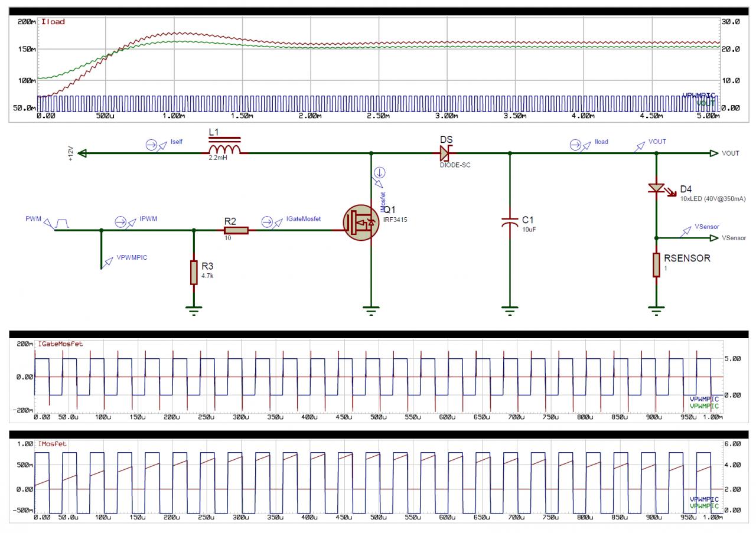Select the C1 capacitor symbol
Image resolution: width=756 pixels, height=533 pixels.
(x=510, y=224)
